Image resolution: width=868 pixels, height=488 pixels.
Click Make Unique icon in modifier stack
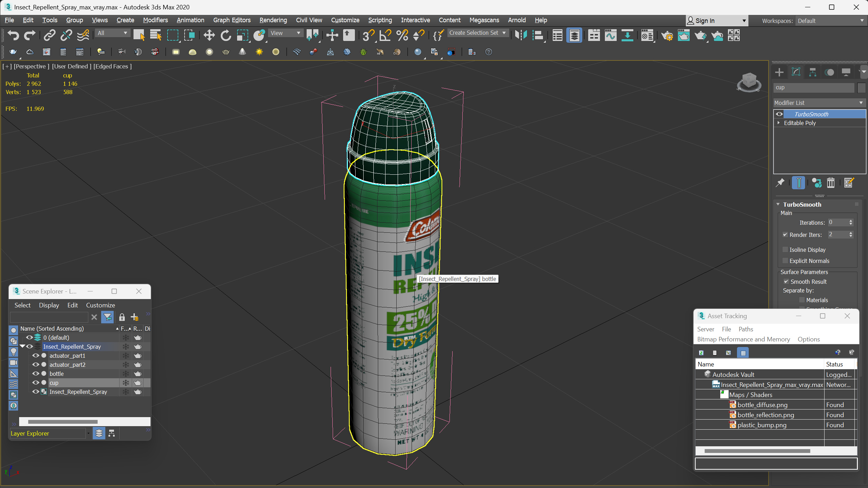click(817, 183)
